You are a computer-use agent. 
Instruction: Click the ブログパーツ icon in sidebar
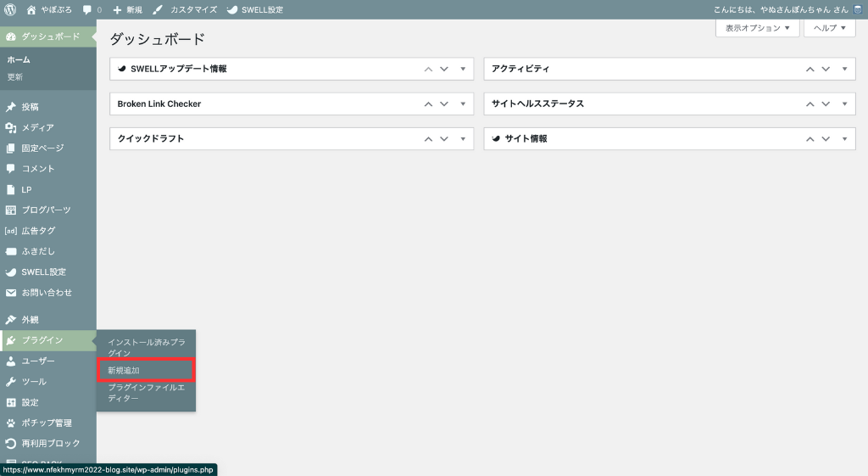coord(10,210)
